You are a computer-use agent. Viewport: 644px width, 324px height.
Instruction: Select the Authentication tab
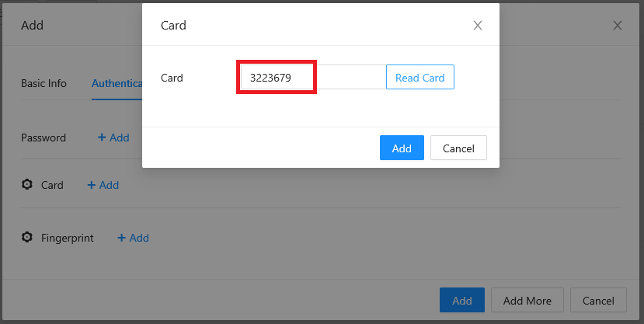[x=117, y=83]
